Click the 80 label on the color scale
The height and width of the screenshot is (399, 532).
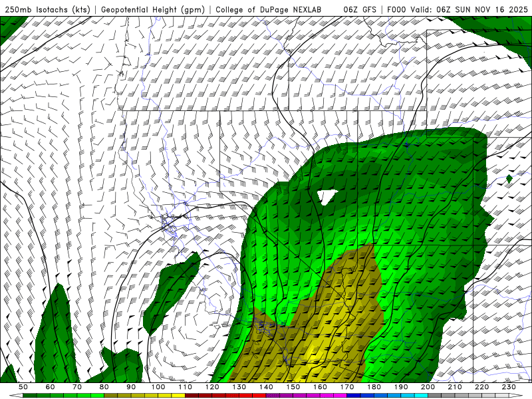click(x=104, y=387)
